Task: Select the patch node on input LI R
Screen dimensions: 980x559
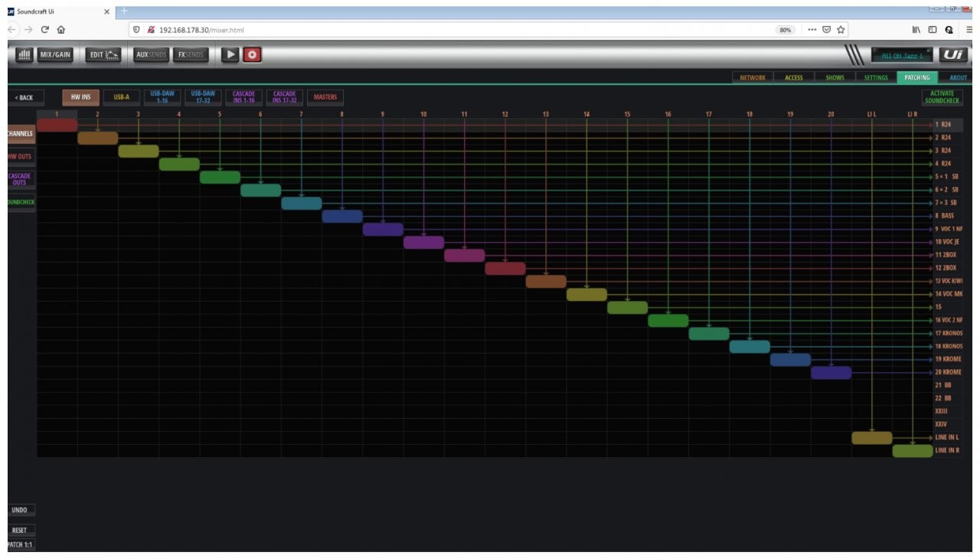Action: [x=913, y=450]
